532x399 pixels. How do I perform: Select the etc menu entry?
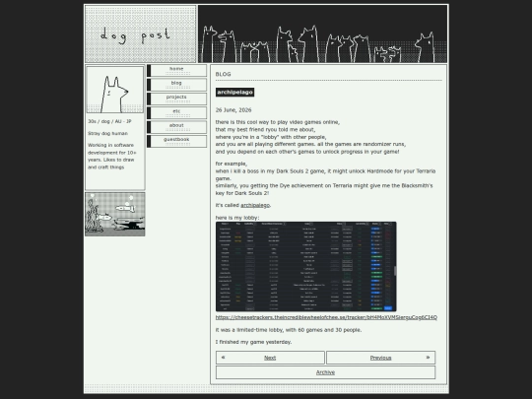coord(176,113)
